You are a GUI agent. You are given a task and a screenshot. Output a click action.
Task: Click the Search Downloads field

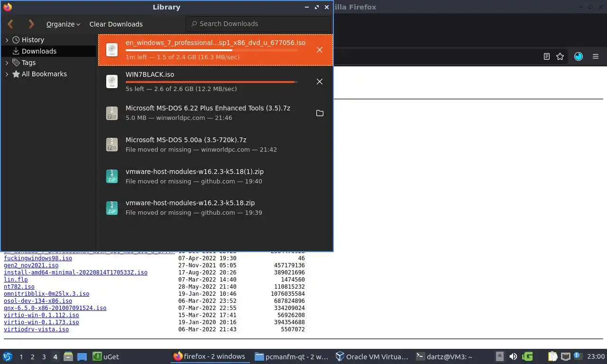pyautogui.click(x=258, y=24)
